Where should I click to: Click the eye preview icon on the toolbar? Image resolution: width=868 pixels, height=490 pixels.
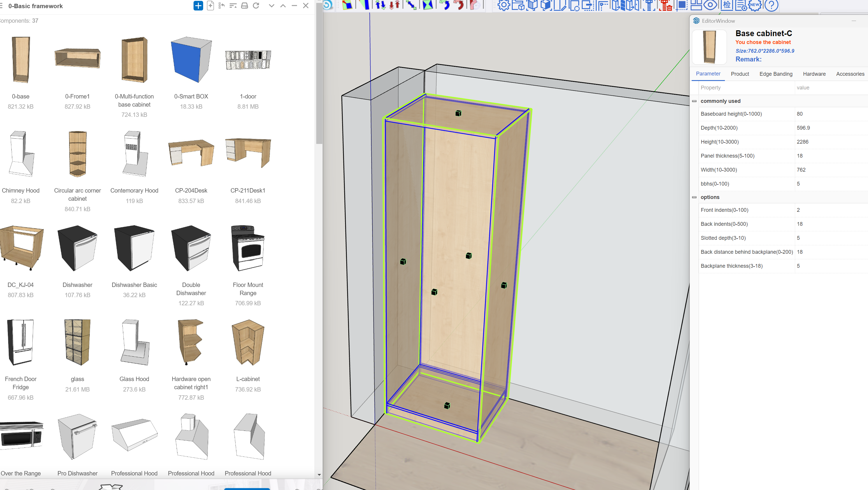pyautogui.click(x=711, y=5)
